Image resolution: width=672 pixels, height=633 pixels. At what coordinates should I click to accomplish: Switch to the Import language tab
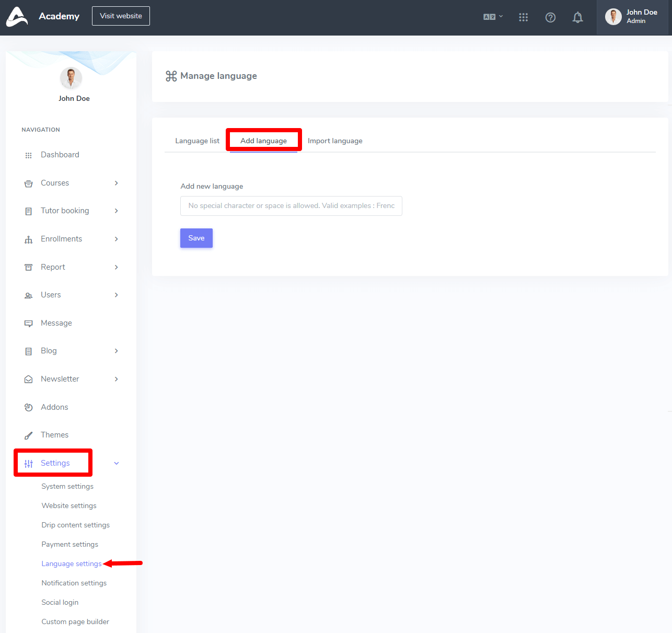coord(335,141)
